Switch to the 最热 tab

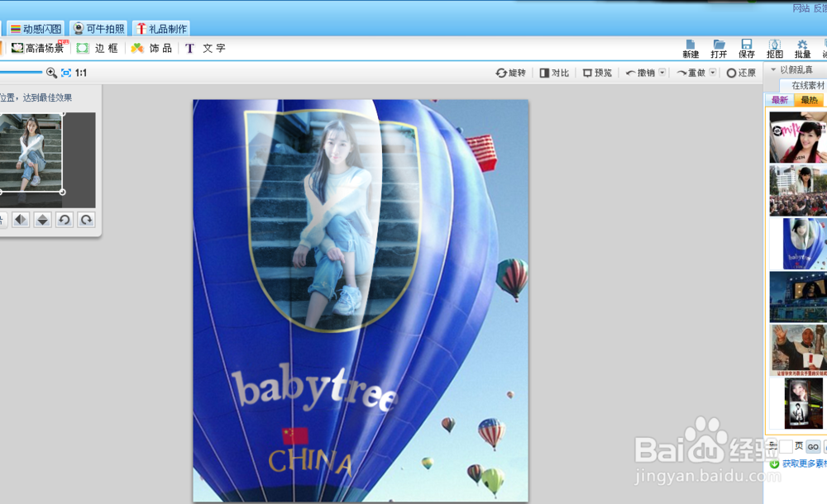809,100
